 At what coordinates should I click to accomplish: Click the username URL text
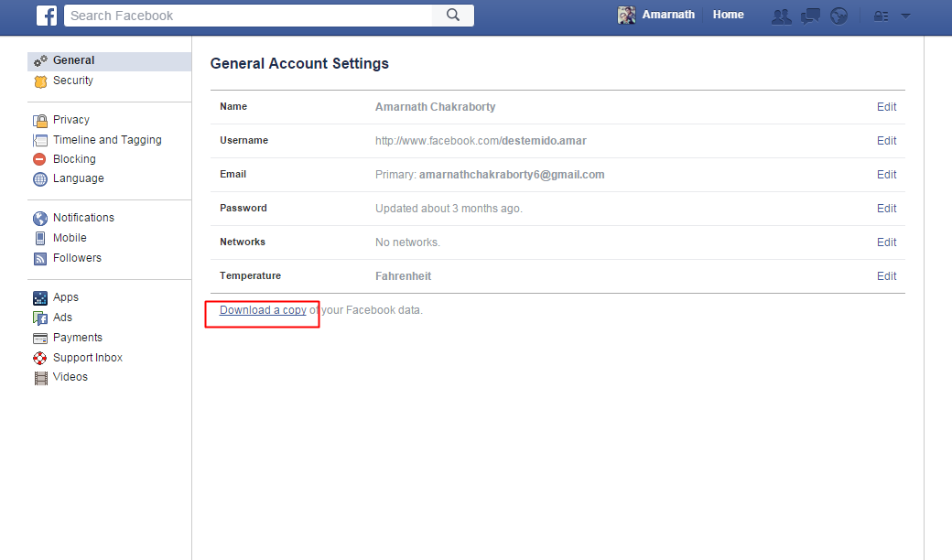point(481,141)
